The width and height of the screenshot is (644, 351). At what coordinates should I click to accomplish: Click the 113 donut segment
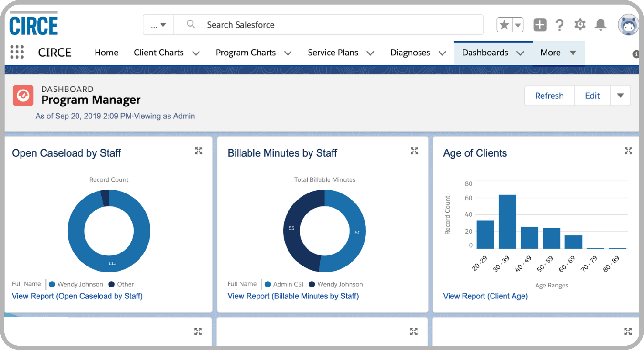[112, 263]
